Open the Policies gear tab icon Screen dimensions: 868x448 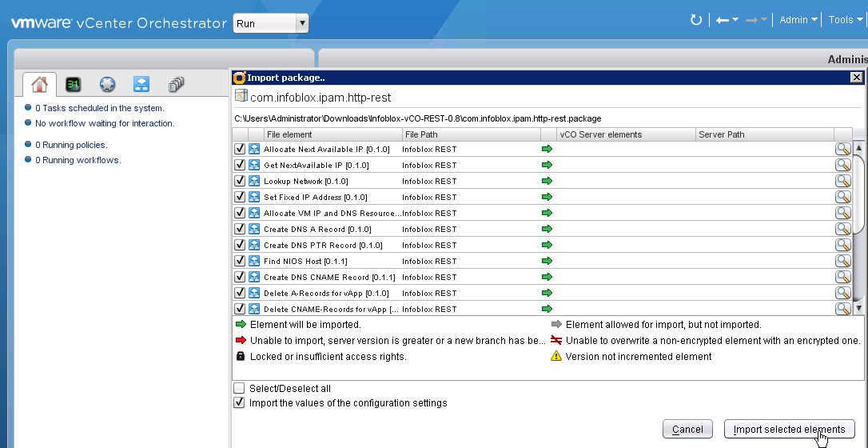pos(107,85)
